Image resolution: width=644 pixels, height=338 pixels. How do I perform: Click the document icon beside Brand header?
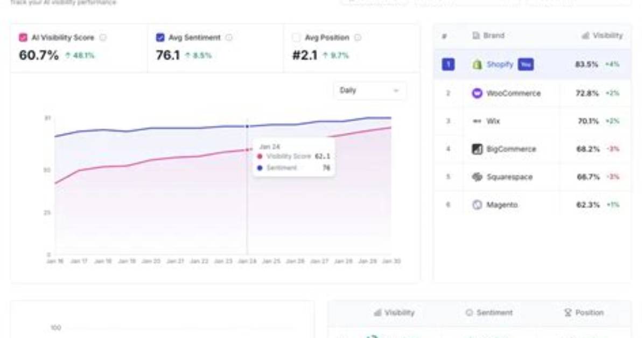[x=476, y=36]
